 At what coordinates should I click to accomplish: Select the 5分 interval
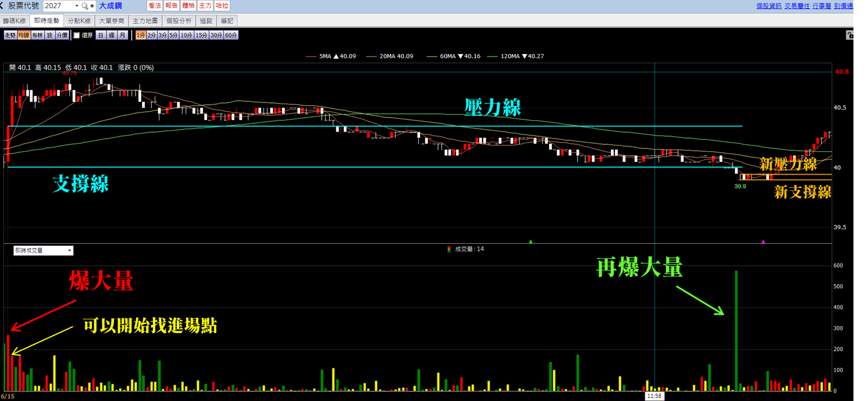(x=173, y=36)
